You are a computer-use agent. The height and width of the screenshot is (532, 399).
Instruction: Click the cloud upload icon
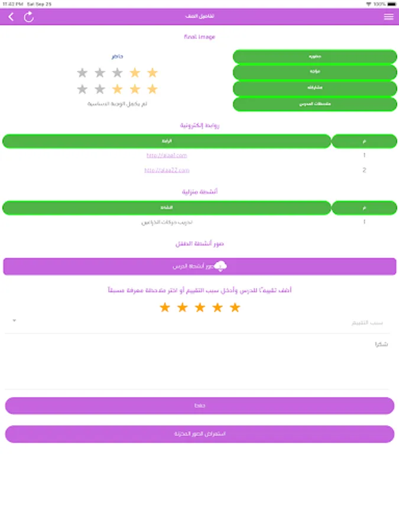pyautogui.click(x=220, y=266)
